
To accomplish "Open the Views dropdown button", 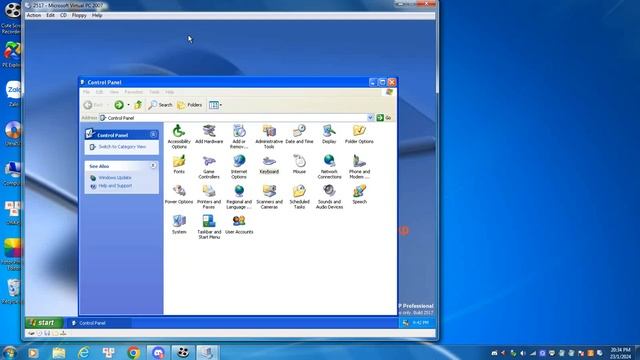I will point(215,105).
